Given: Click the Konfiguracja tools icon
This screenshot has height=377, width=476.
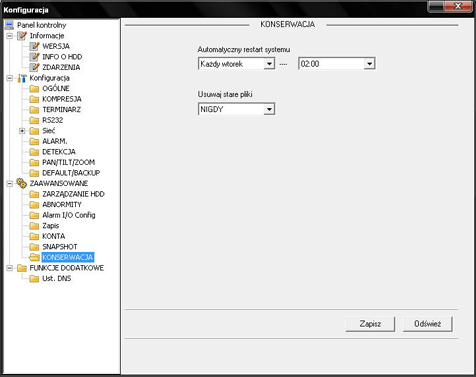Looking at the screenshot, I should [22, 78].
